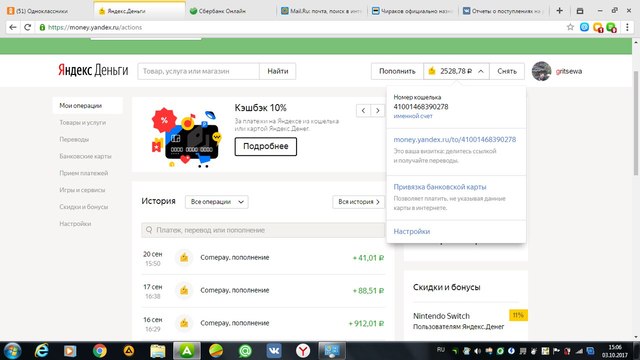Open Прием платежей in the sidebar

pyautogui.click(x=84, y=173)
